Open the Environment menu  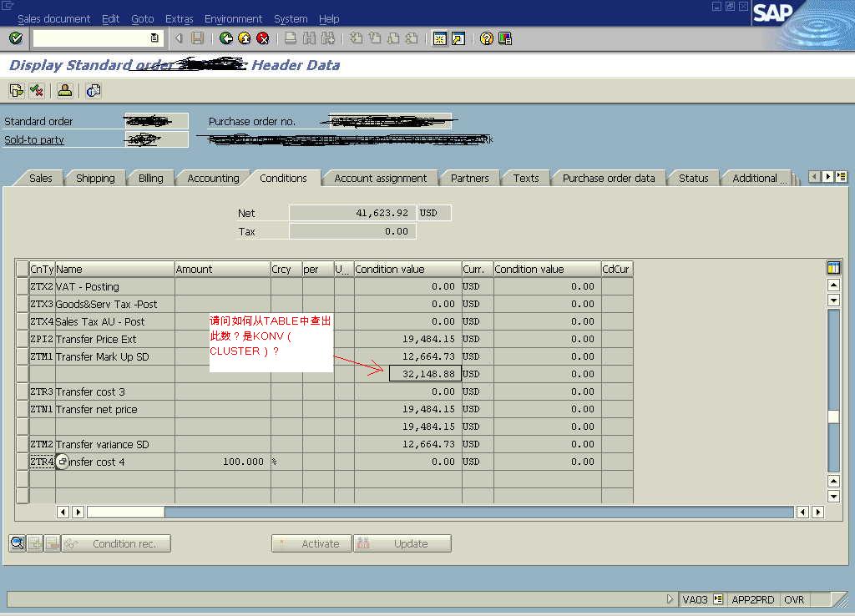click(x=233, y=18)
